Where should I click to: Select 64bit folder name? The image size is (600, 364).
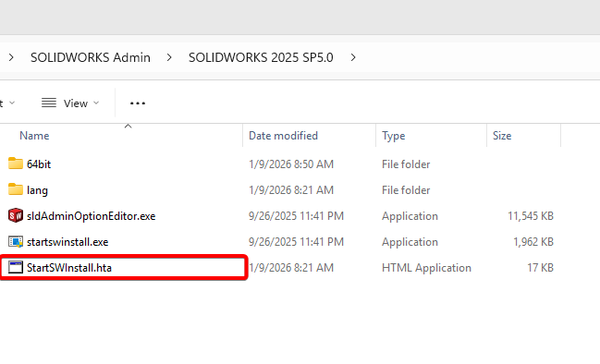coord(39,164)
